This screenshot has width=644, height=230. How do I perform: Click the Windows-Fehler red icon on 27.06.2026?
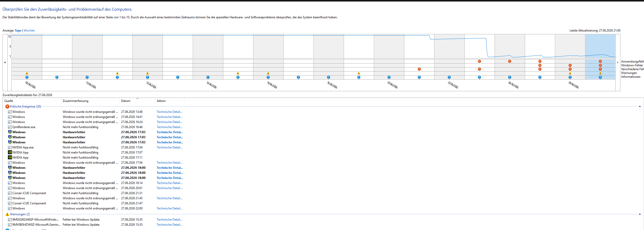coord(600,65)
